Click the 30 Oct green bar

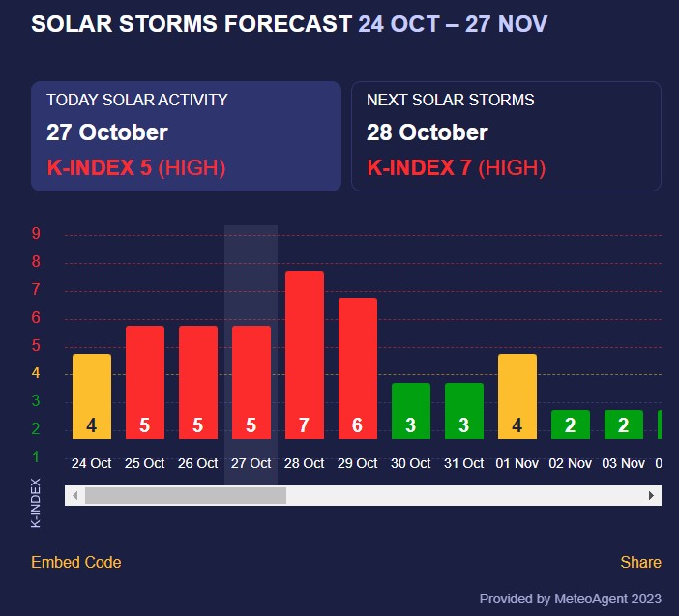click(x=411, y=411)
